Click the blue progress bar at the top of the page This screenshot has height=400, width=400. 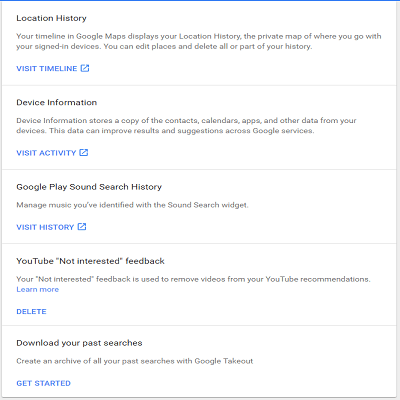200,1
